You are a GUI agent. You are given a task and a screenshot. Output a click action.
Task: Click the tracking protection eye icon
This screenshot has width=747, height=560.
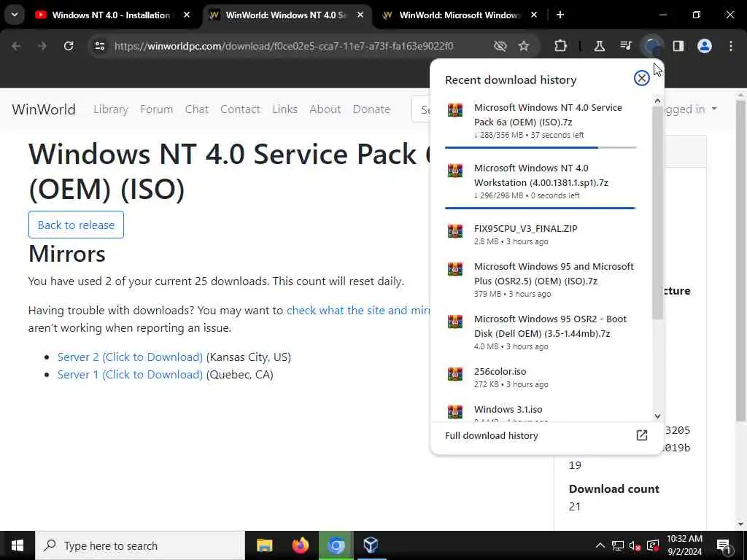coord(500,46)
